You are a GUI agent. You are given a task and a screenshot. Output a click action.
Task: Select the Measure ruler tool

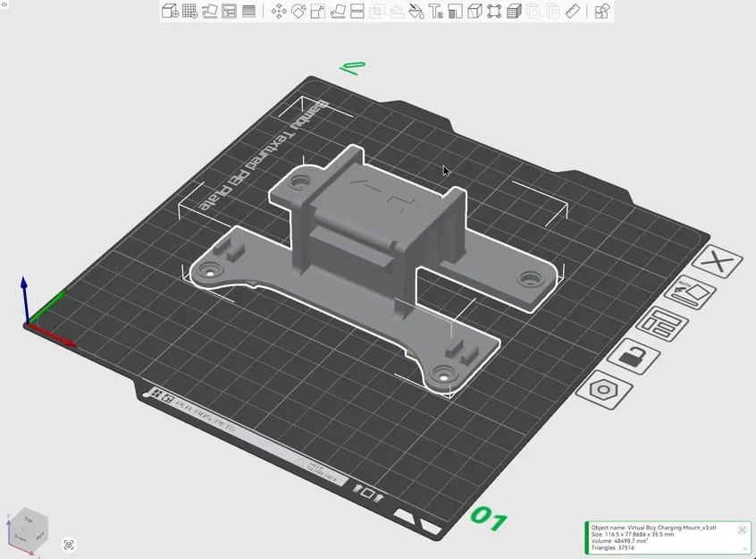572,11
